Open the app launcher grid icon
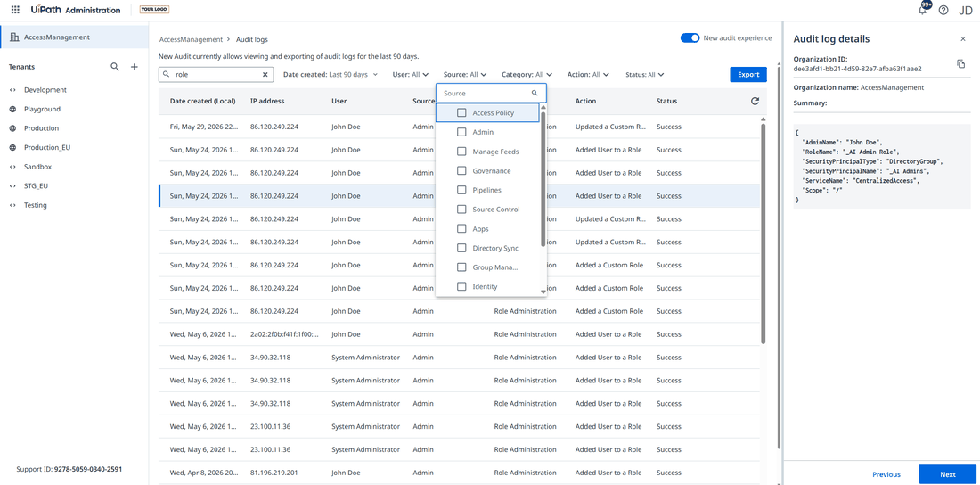The height and width of the screenshot is (485, 980). click(16, 10)
